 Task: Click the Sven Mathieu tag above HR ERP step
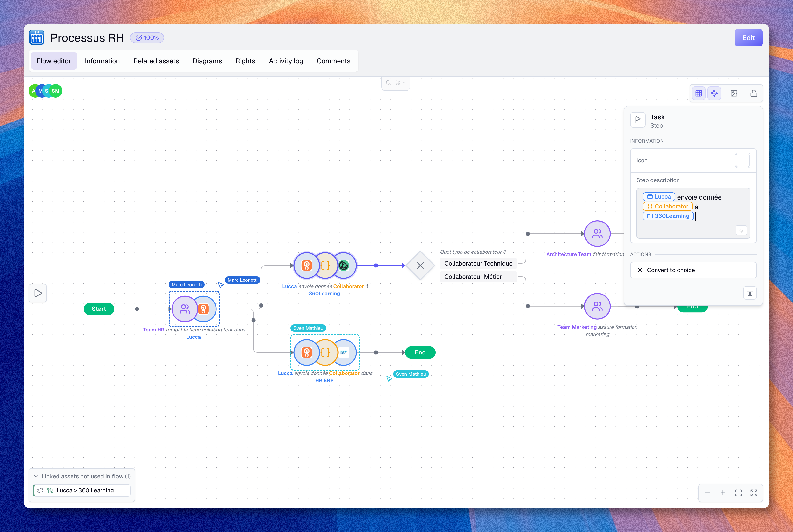click(309, 328)
